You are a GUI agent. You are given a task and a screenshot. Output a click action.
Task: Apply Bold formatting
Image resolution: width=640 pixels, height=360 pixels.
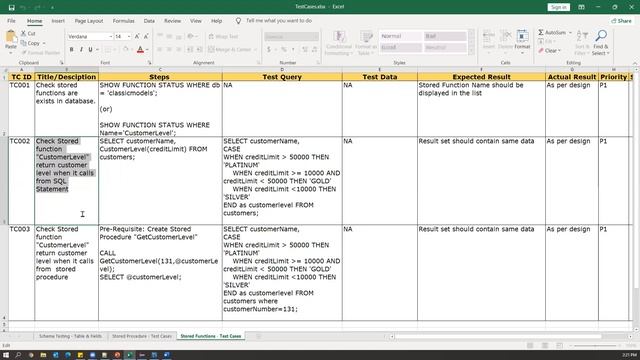click(x=71, y=49)
